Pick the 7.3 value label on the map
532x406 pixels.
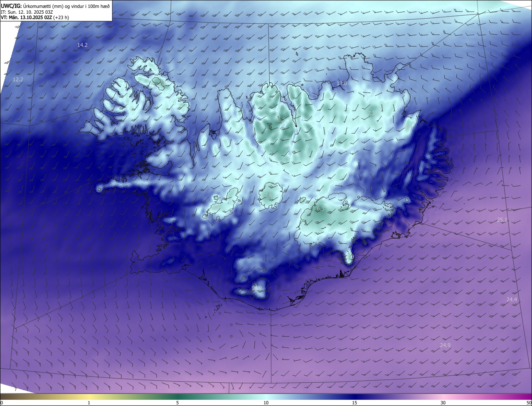click(x=371, y=113)
